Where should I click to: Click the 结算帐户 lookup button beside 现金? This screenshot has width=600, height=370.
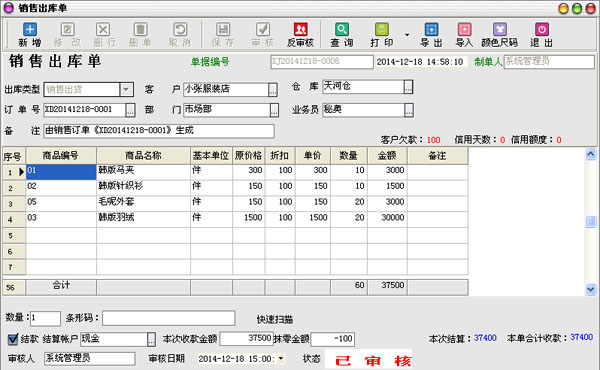pos(152,339)
